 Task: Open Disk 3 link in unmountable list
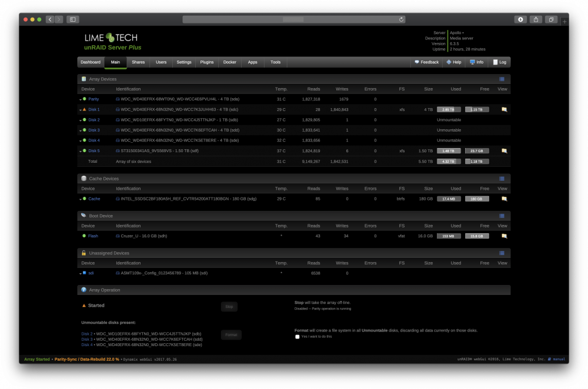[x=86, y=339]
